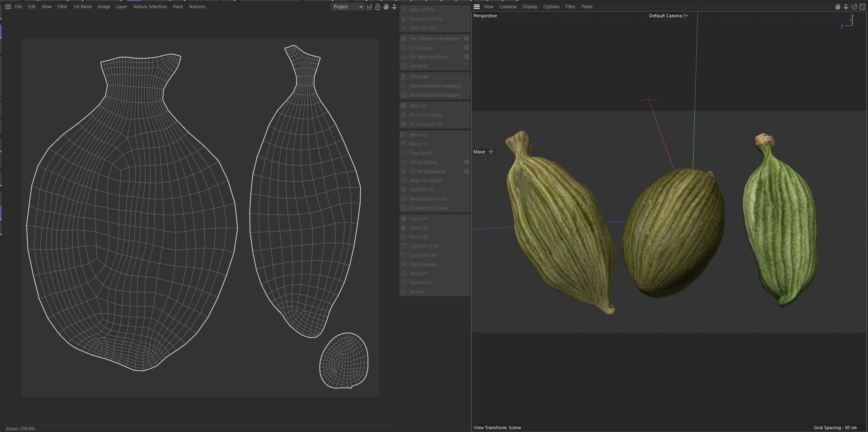
Task: Click the Move crosshair icon in viewport
Action: tap(491, 152)
